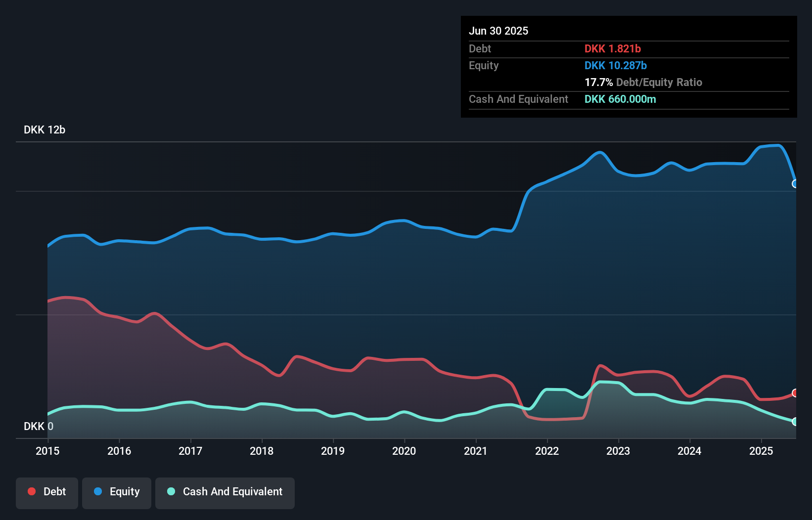Select the 2020 axis label
The image size is (812, 520).
click(x=404, y=451)
